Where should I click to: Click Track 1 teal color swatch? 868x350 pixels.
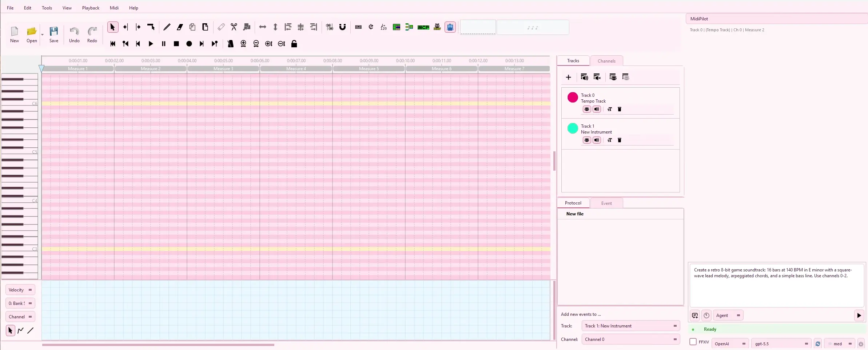[573, 128]
